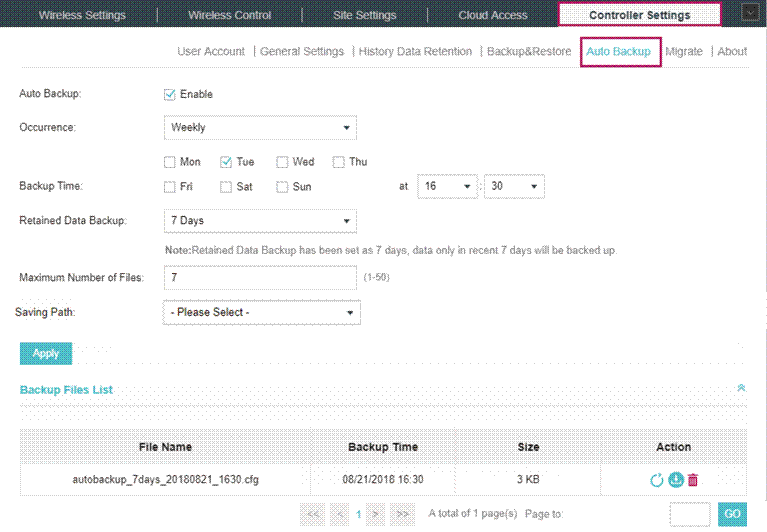
Task: Toggle the Auto Backup Enable checkbox
Action: click(x=170, y=94)
